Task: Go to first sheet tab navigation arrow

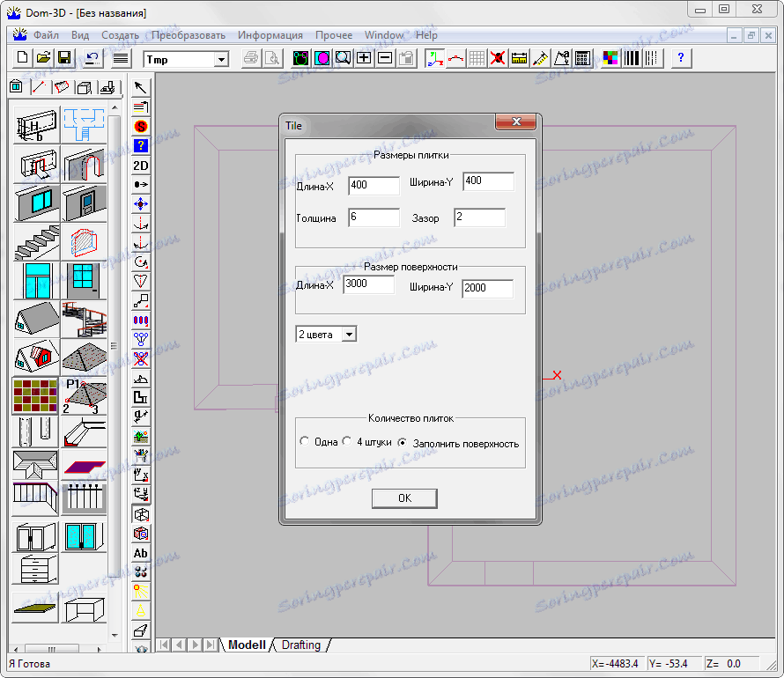Action: [x=164, y=645]
